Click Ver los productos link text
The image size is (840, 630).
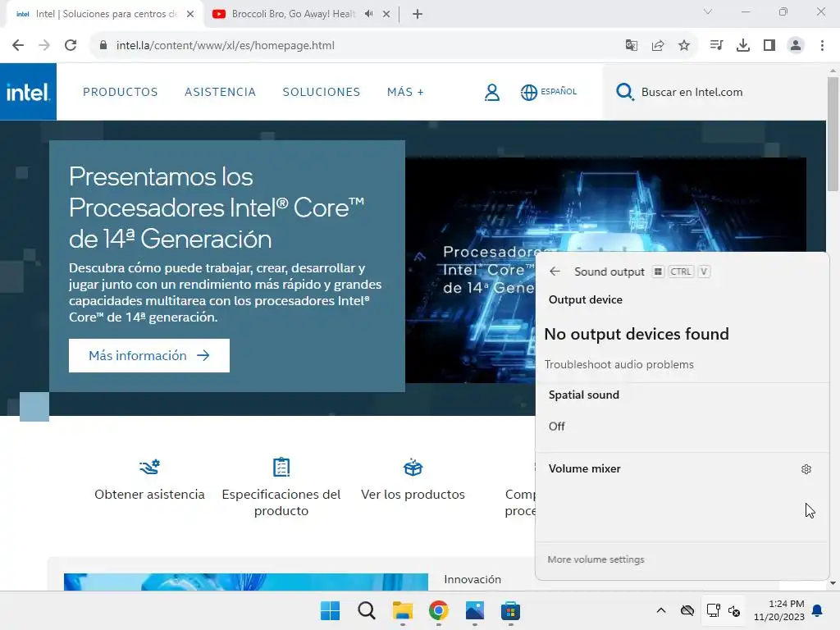(413, 494)
